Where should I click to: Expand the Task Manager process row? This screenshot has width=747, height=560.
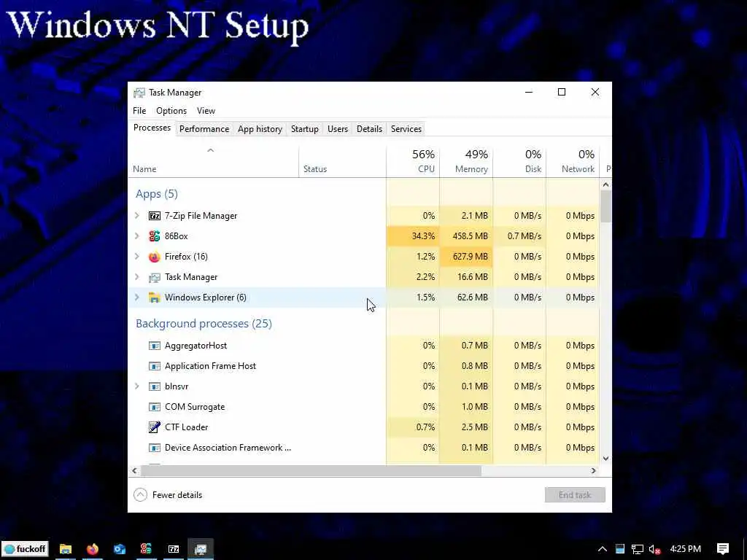[137, 277]
